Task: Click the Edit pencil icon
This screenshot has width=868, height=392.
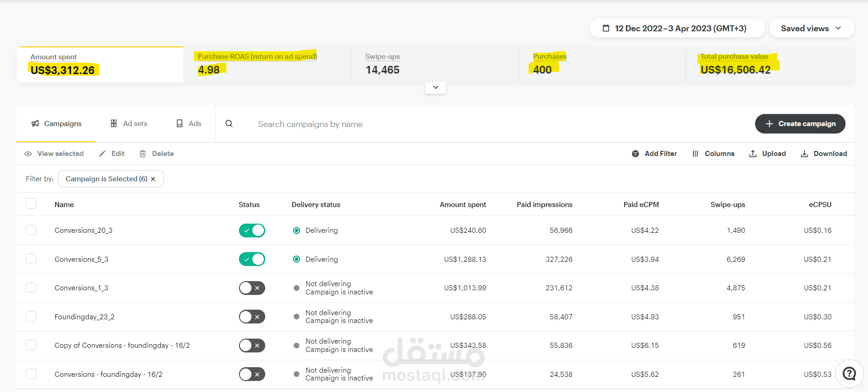Action: tap(102, 154)
